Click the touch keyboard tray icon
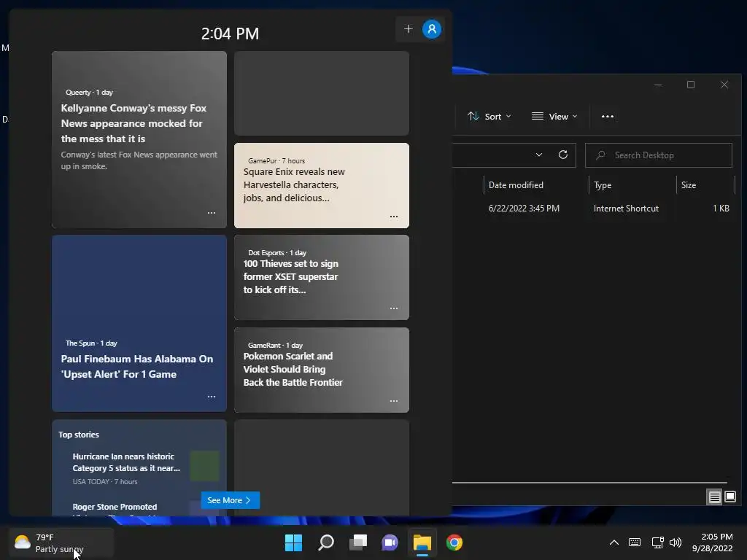This screenshot has height=560, width=747. coord(635,542)
